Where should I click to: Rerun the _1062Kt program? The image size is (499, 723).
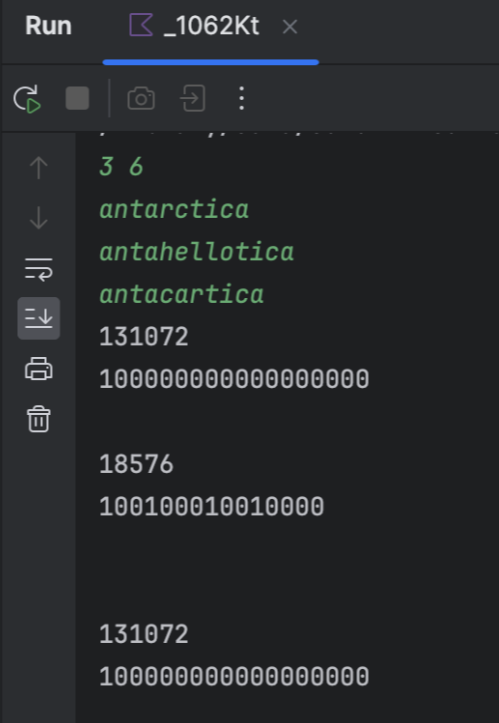(27, 99)
